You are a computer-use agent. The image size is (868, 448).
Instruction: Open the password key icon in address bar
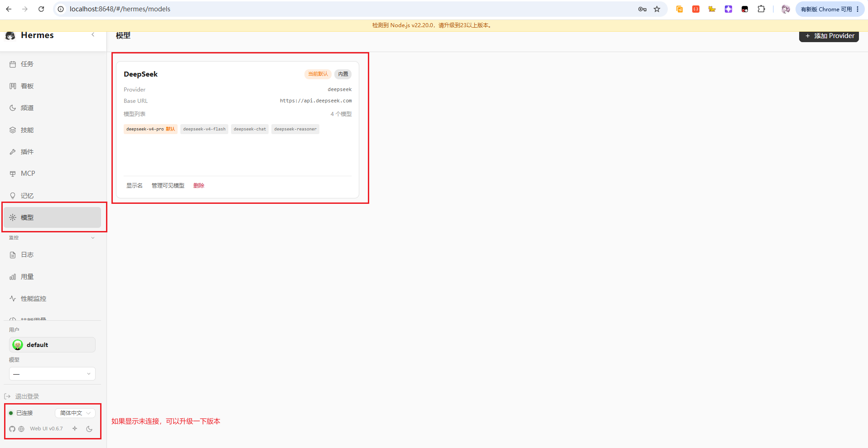(642, 9)
